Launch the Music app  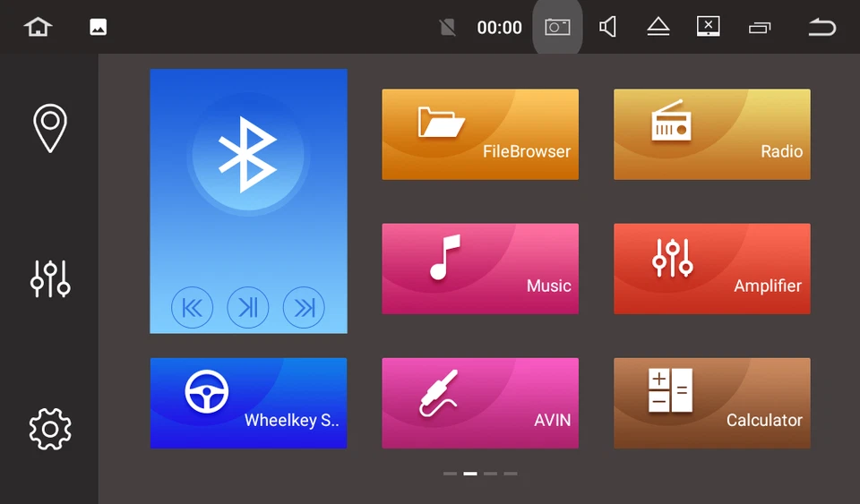pos(480,269)
